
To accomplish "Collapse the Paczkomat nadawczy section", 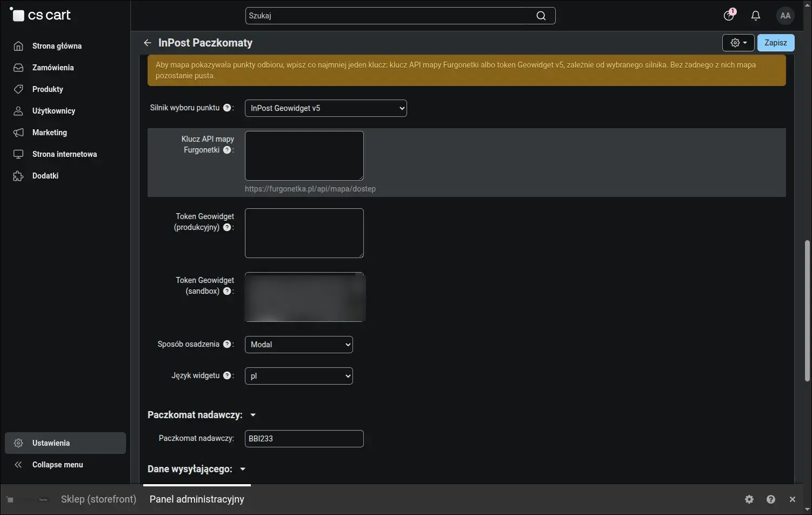I will click(x=202, y=415).
